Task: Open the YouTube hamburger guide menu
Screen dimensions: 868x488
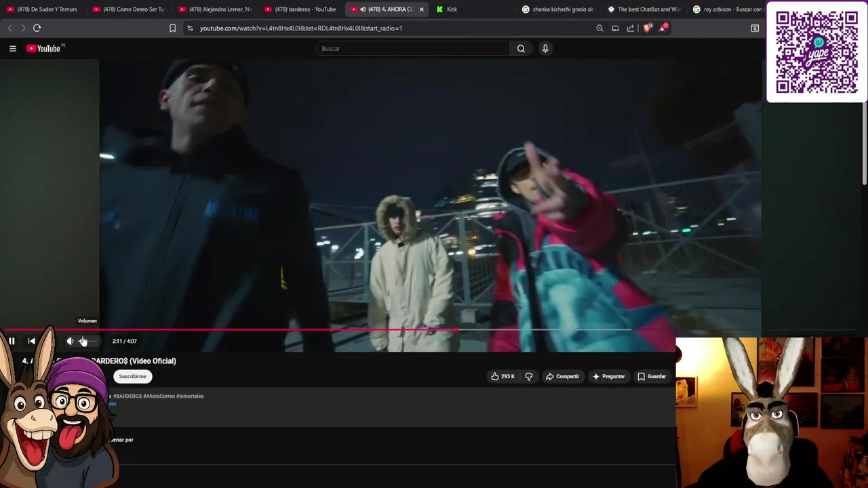Action: click(x=12, y=48)
